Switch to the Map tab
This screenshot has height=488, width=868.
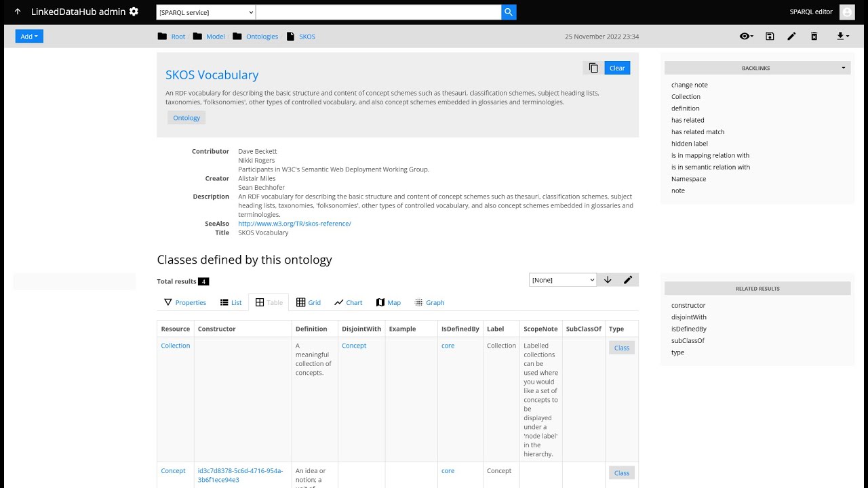389,302
